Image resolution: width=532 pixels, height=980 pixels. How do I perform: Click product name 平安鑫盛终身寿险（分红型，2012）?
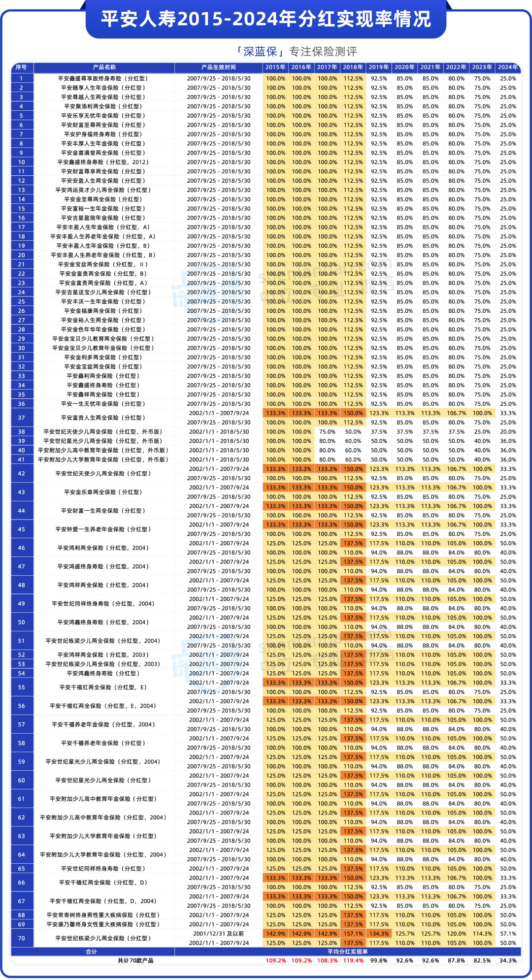103,162
